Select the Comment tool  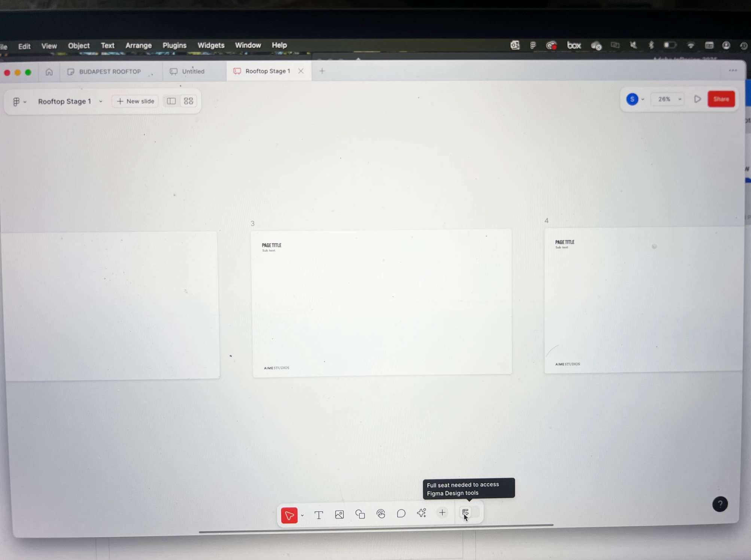(x=401, y=513)
